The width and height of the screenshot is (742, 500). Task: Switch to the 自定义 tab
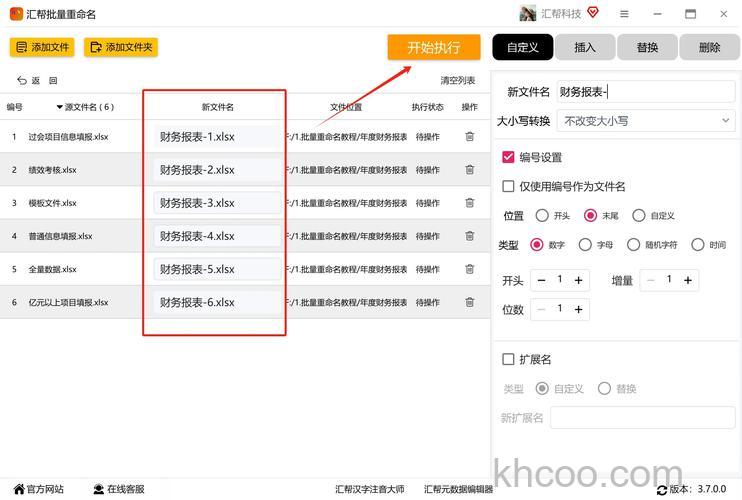pos(523,47)
